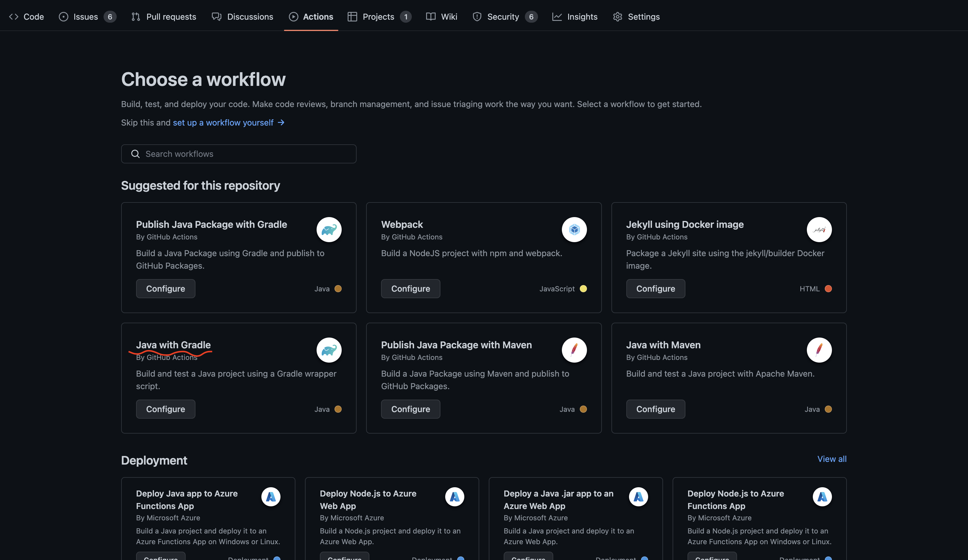This screenshot has height=560, width=968.
Task: Go to Security tab
Action: click(x=505, y=16)
